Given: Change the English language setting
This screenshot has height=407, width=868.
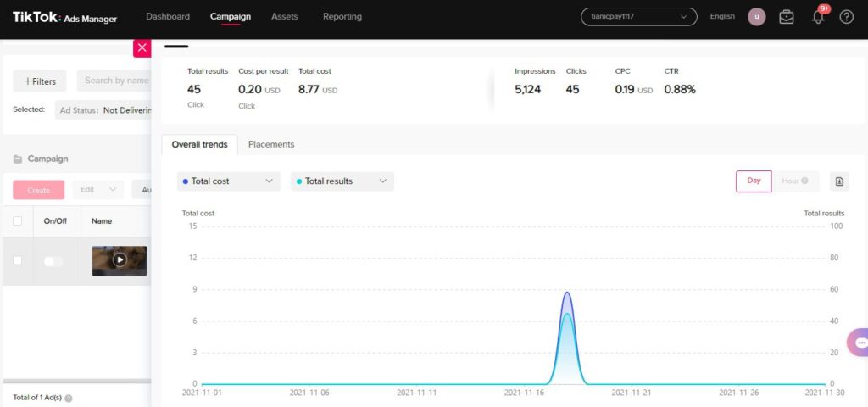Looking at the screenshot, I should click(722, 17).
